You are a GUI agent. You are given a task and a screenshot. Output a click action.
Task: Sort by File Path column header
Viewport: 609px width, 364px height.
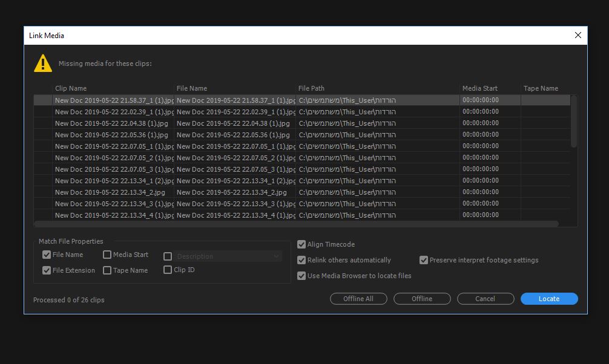click(x=311, y=88)
